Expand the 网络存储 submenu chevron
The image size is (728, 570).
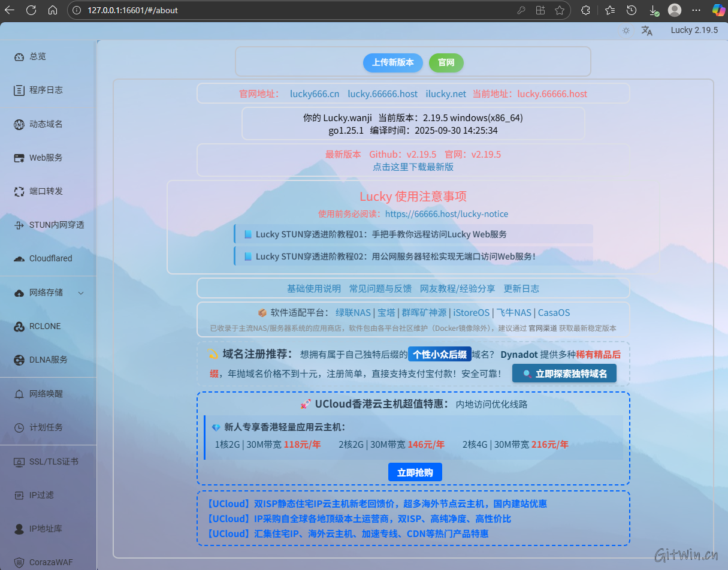pos(81,293)
